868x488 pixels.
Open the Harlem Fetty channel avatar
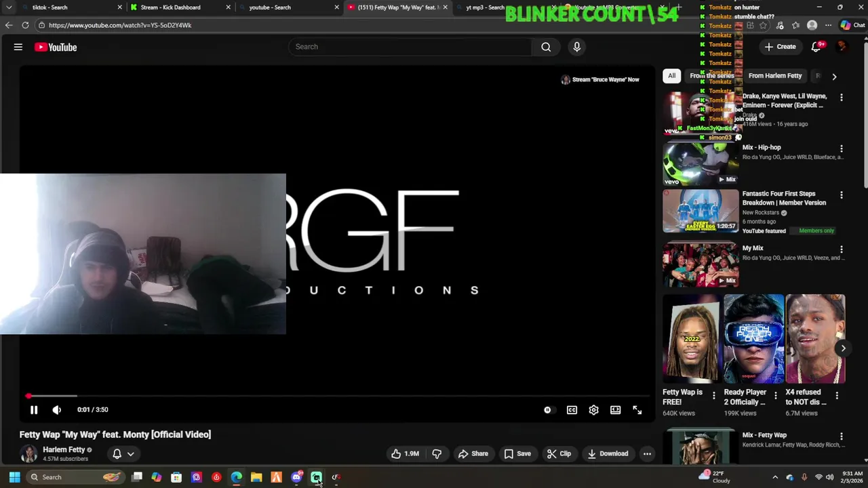pos(29,453)
